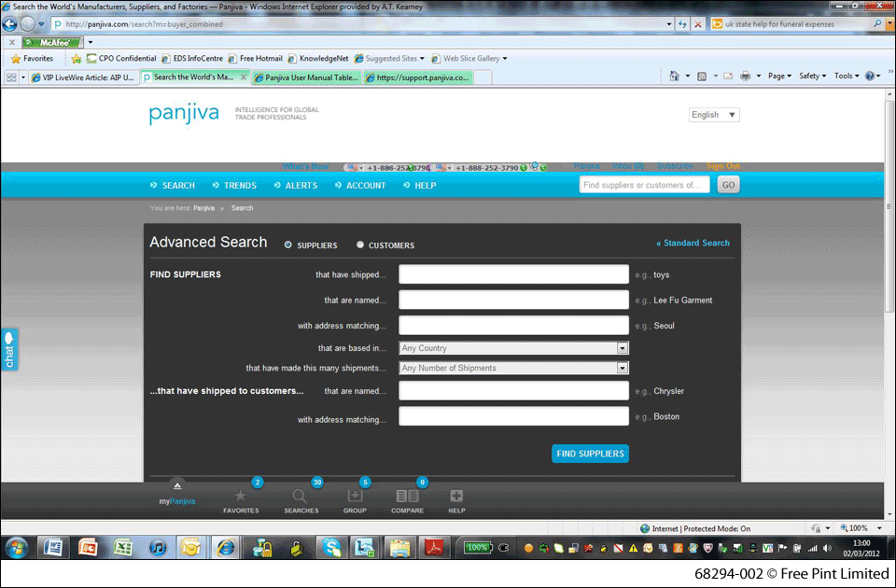This screenshot has width=896, height=588.
Task: Open the Compare icon in bottom bar
Action: coord(407,497)
